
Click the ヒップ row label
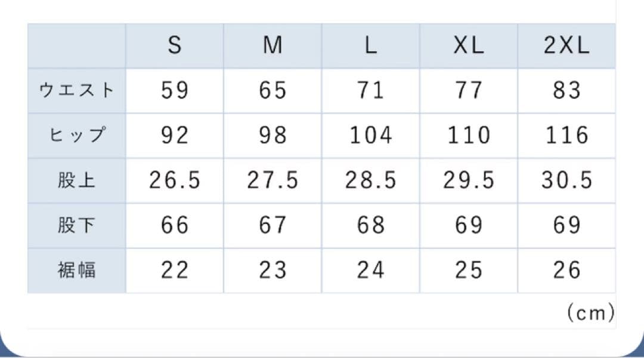click(76, 135)
